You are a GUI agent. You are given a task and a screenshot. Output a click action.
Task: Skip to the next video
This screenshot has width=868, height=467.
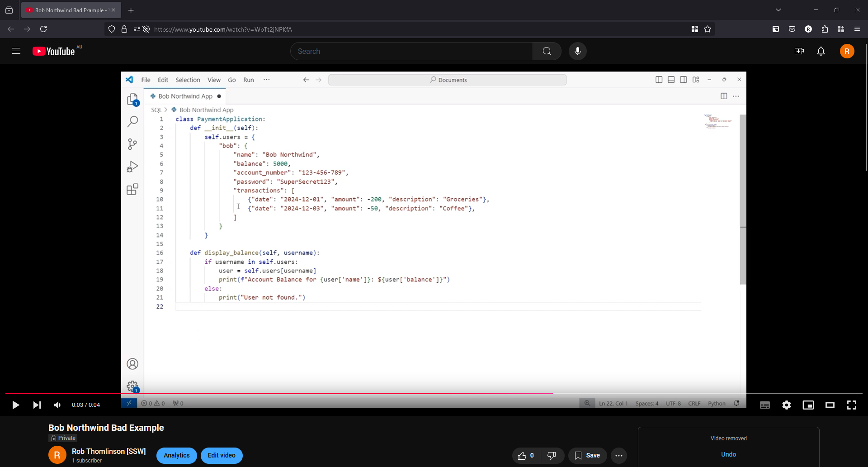37,405
